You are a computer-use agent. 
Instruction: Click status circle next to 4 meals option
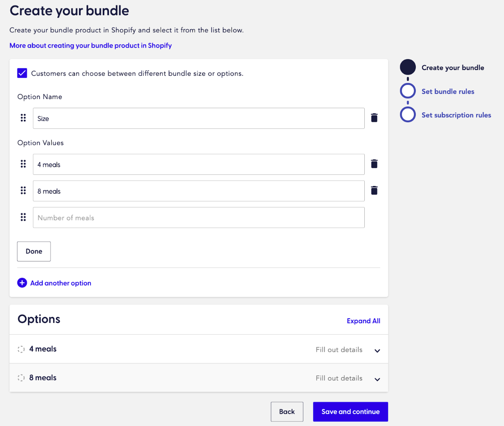click(21, 349)
